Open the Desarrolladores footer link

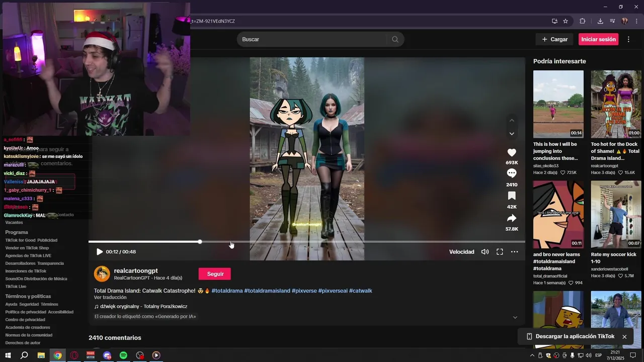click(20, 263)
